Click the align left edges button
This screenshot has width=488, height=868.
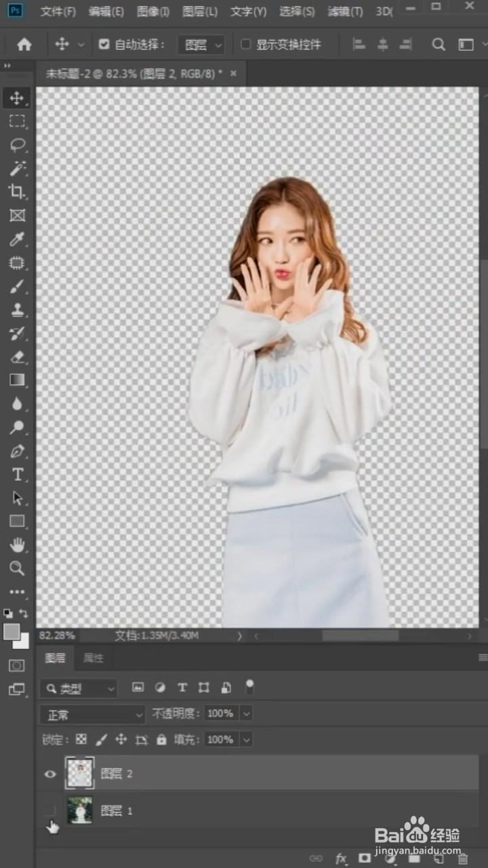(360, 45)
